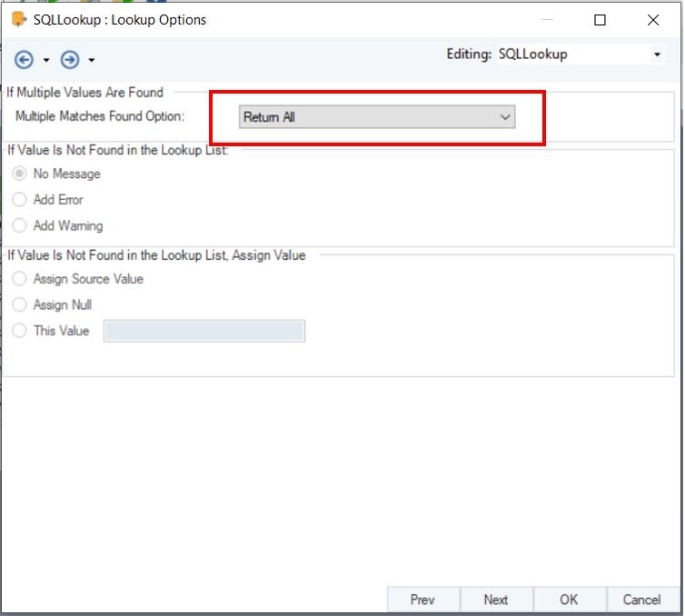Confirm with the OK button
The width and height of the screenshot is (685, 616).
569,600
